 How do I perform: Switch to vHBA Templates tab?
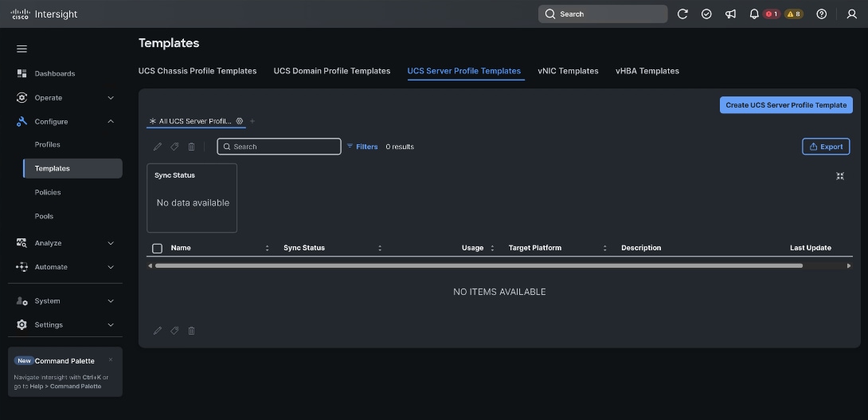(x=647, y=71)
